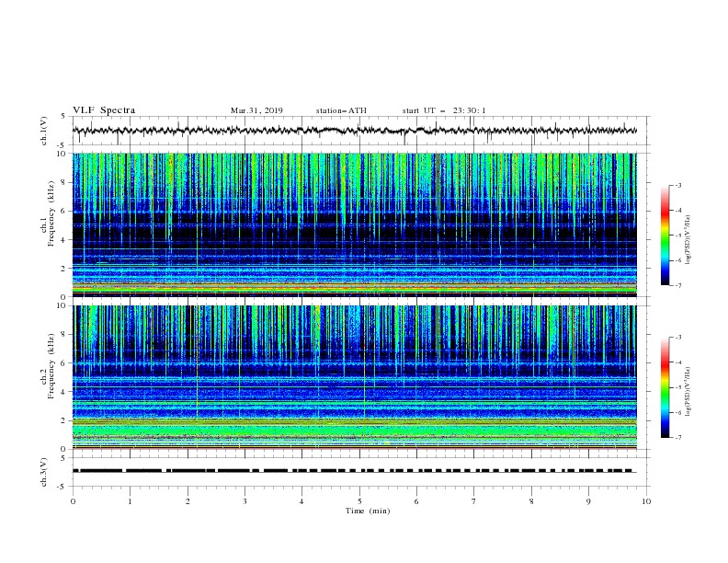Click the time axis tick "5"
728x563 pixels.
(x=359, y=501)
